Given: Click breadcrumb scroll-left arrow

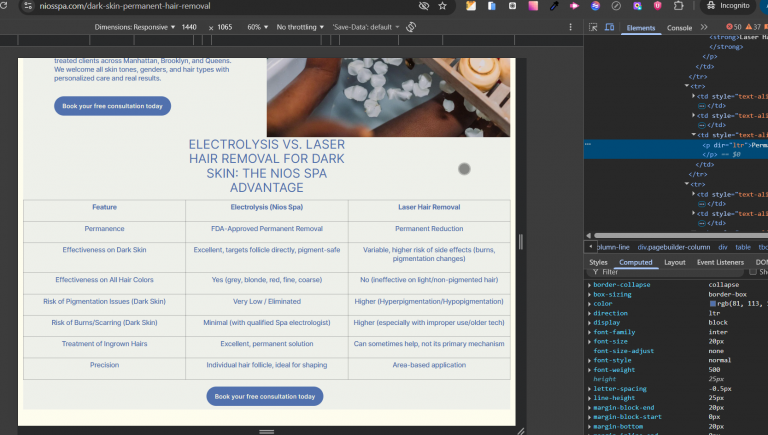Looking at the screenshot, I should [590, 247].
